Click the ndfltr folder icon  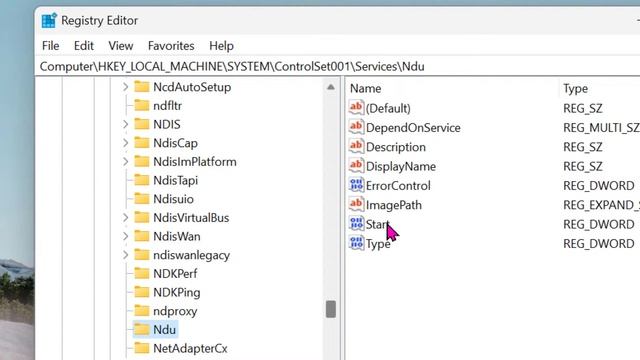click(142, 105)
